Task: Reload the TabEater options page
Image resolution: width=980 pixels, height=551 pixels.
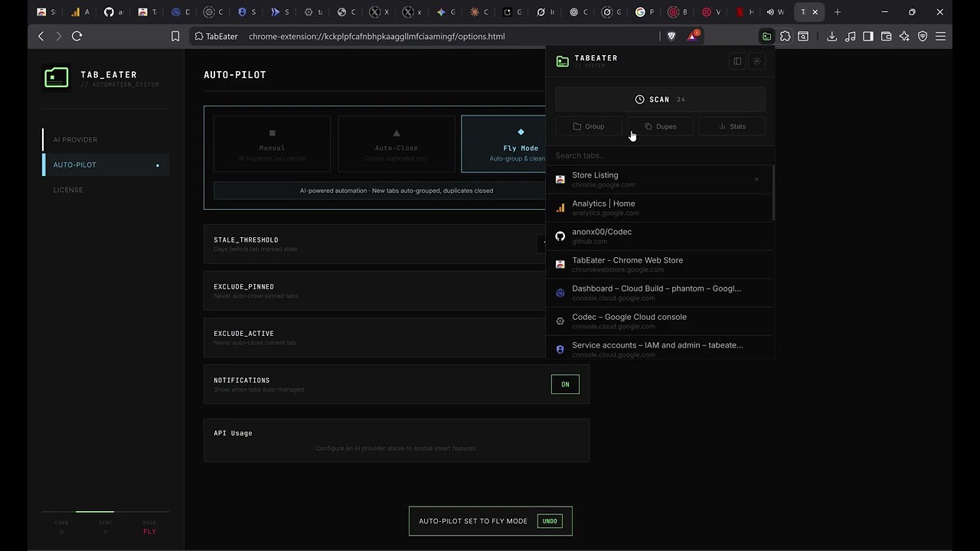Action: pos(77,36)
